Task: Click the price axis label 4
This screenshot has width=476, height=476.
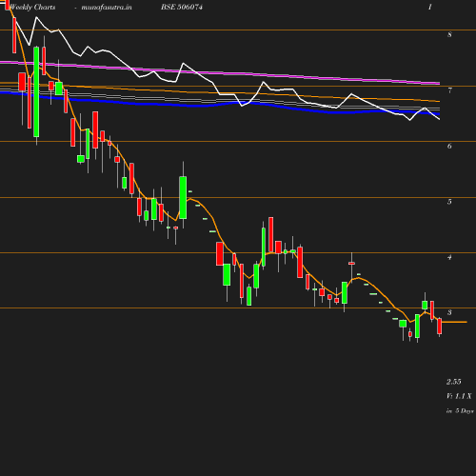Action: (x=449, y=257)
